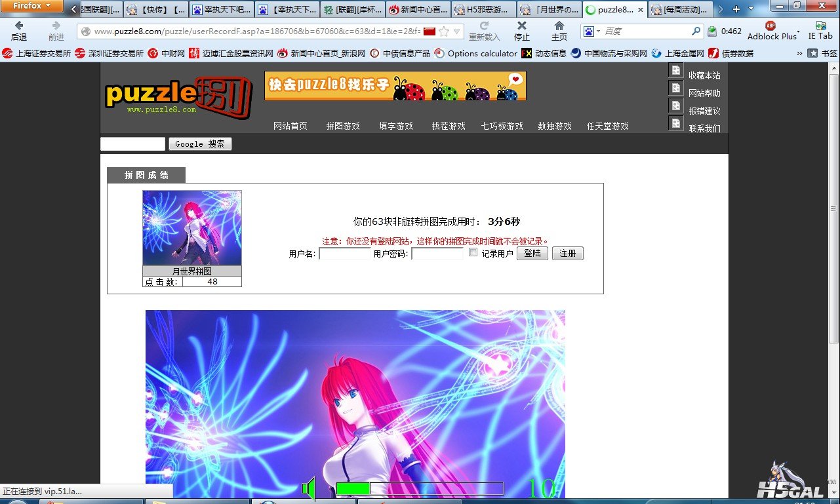Click the 收藏本站 link
840x504 pixels.
[704, 75]
